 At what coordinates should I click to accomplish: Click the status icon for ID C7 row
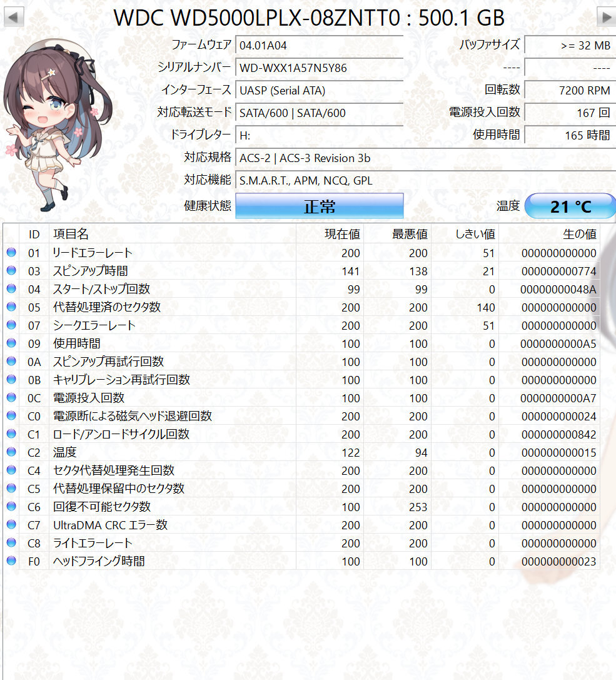[11, 525]
